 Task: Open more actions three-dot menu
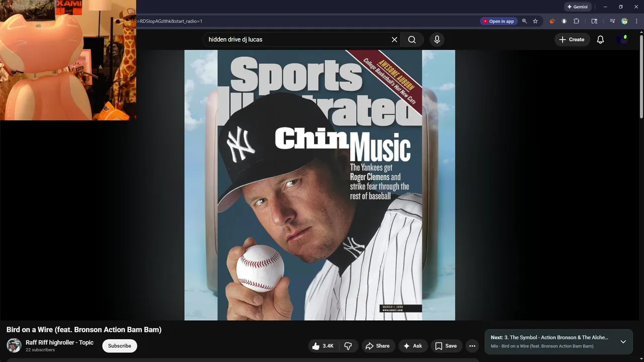[x=472, y=346]
